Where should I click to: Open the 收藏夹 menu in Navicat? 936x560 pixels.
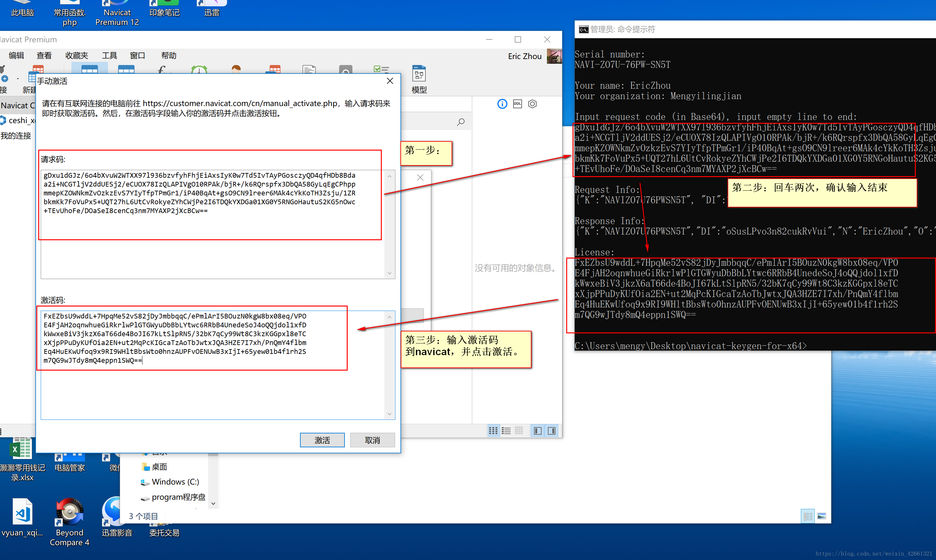pos(77,56)
